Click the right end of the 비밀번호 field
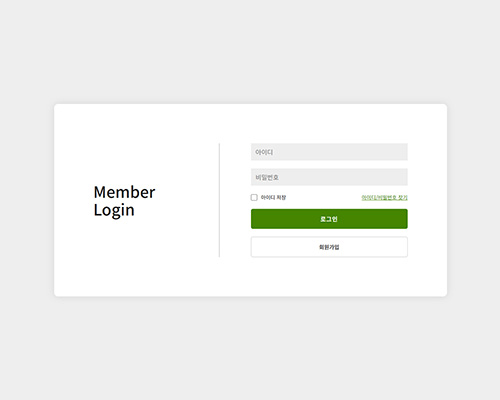500x400 pixels. (400, 177)
